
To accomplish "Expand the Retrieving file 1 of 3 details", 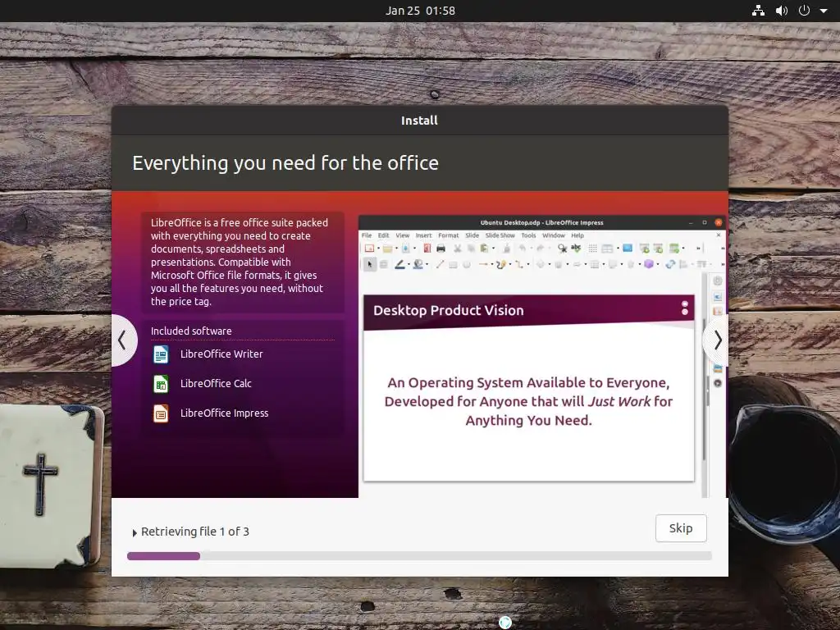I will pyautogui.click(x=135, y=532).
